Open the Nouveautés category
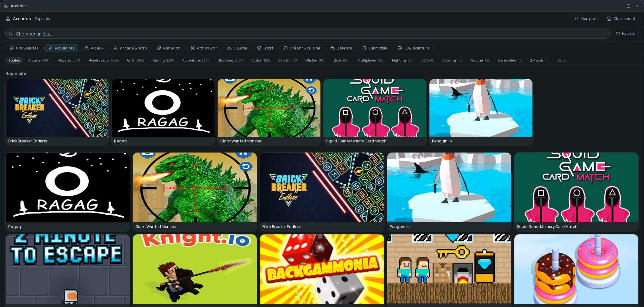The height and width of the screenshot is (307, 644). [24, 48]
